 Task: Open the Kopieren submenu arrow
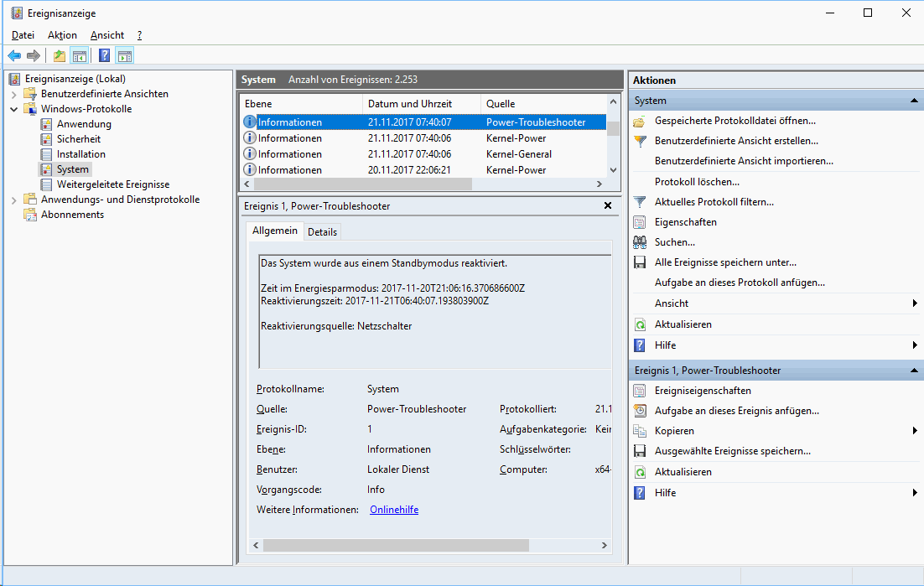click(915, 431)
